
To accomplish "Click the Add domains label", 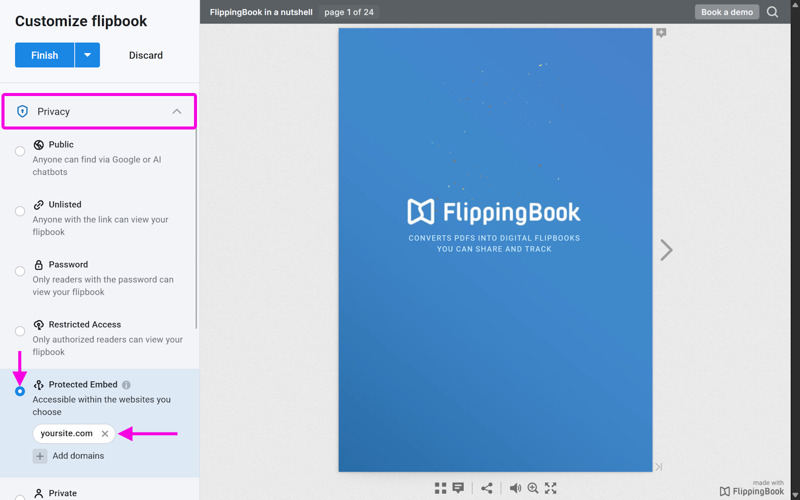I will pos(78,456).
